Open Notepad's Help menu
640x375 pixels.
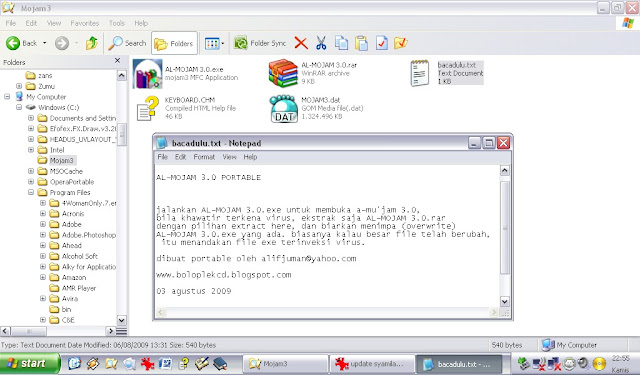pos(250,157)
